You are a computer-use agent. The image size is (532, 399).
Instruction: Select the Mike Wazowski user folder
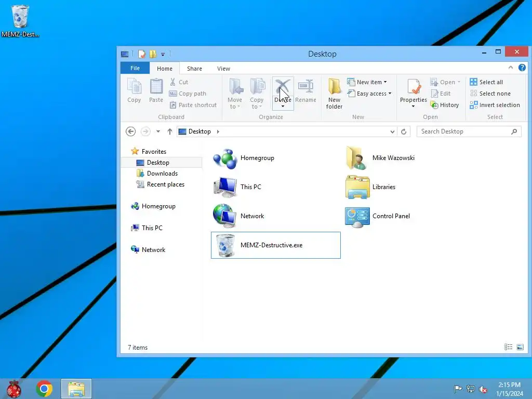point(407,158)
